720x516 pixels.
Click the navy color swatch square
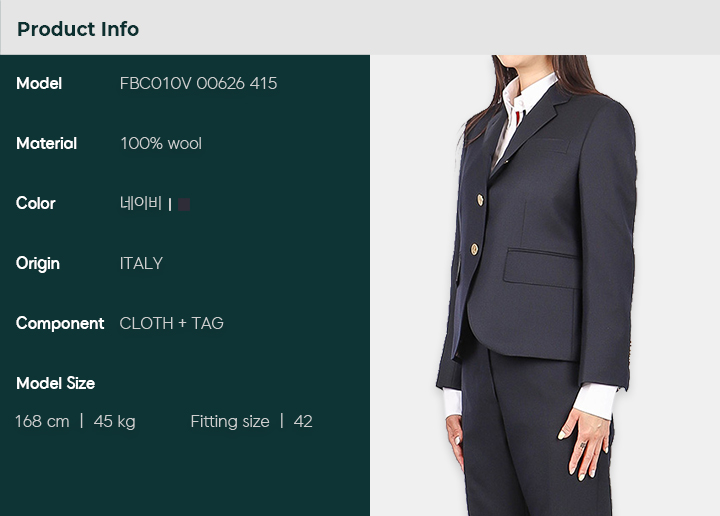184,204
